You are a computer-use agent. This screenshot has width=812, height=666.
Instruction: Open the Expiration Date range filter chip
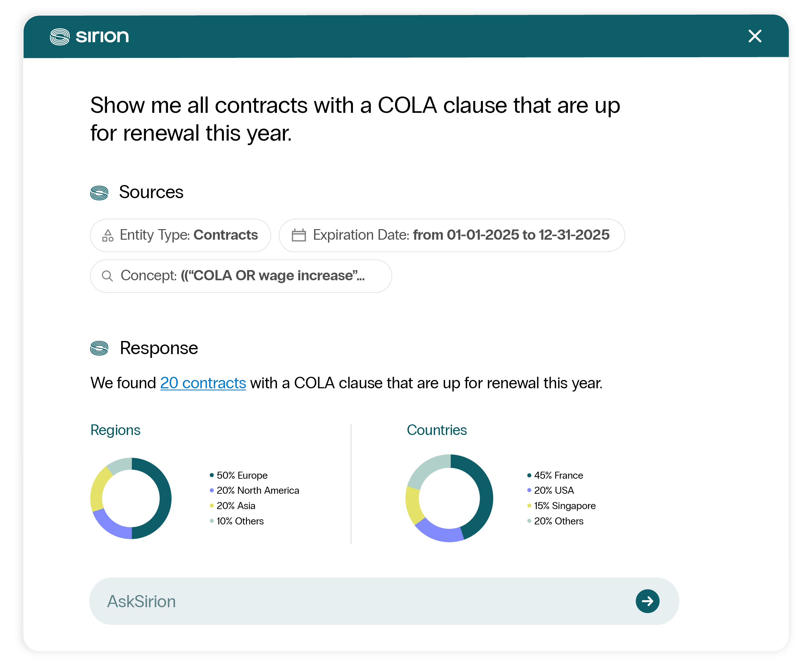pos(452,235)
